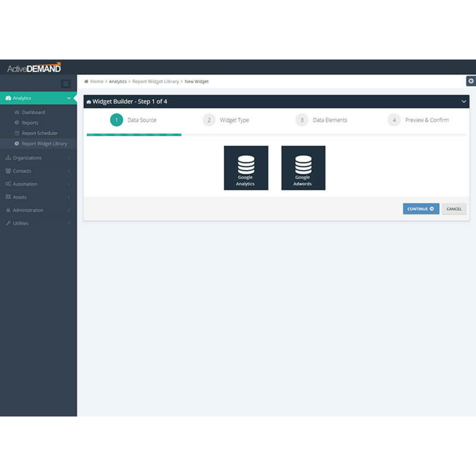Click the Report Widget Library sidebar icon
This screenshot has width=476, height=476.
pyautogui.click(x=16, y=143)
